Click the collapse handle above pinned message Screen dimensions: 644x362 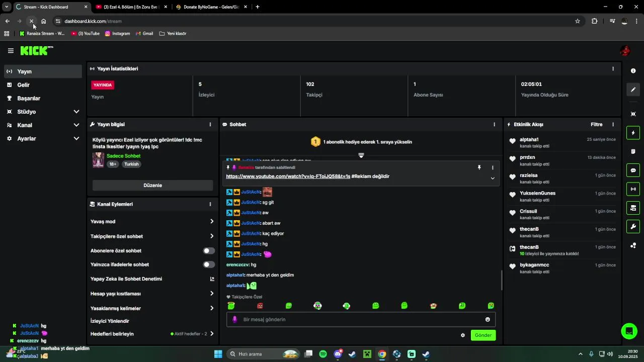361,155
